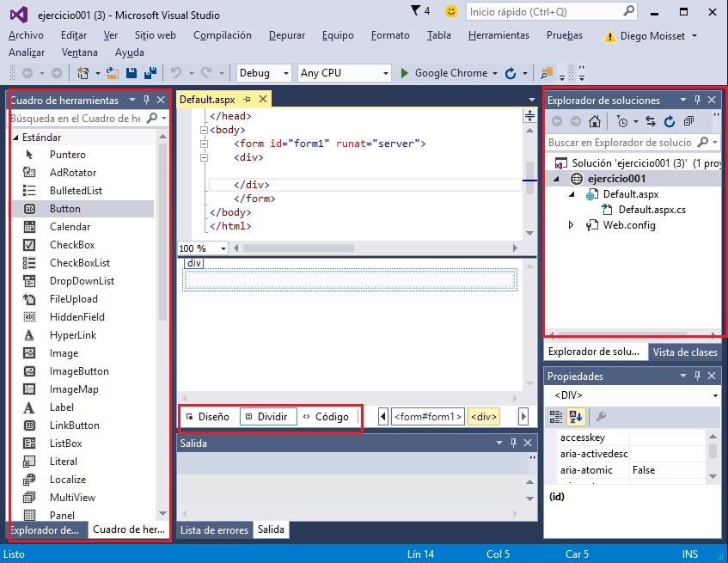The height and width of the screenshot is (563, 728).
Task: Select the <form#form1> tag in the navigator
Action: [x=428, y=417]
